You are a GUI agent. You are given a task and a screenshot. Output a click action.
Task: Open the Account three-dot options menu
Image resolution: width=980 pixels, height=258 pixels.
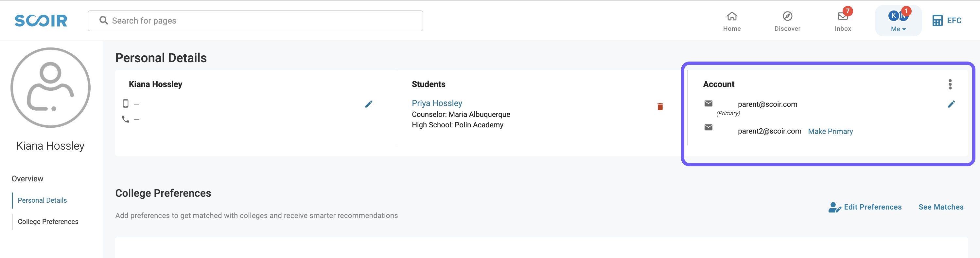pos(950,84)
